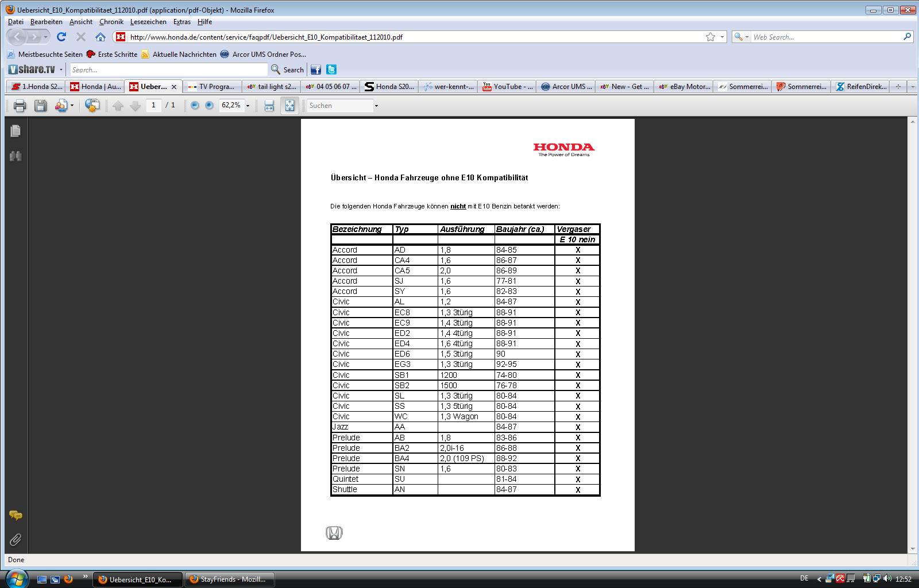Expand the zoom percentage dropdown
The width and height of the screenshot is (919, 588).
(248, 106)
